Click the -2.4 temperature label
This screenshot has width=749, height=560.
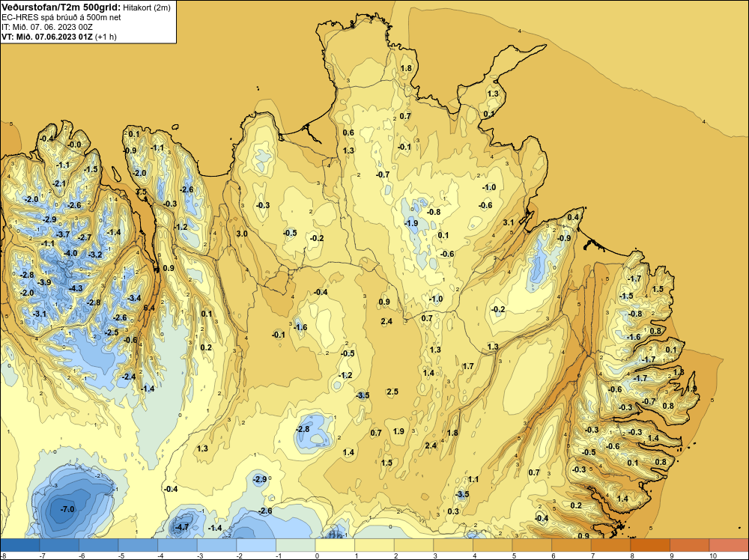click(x=129, y=377)
